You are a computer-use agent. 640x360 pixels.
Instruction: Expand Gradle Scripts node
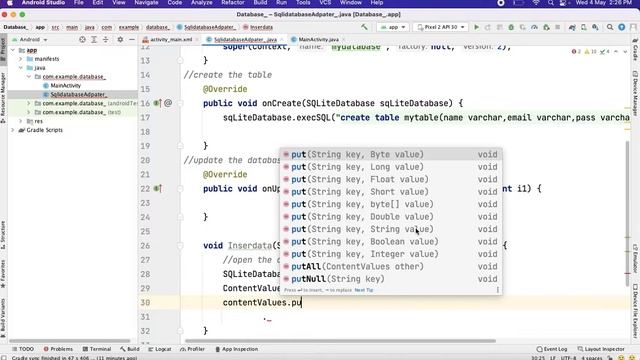coord(13,130)
